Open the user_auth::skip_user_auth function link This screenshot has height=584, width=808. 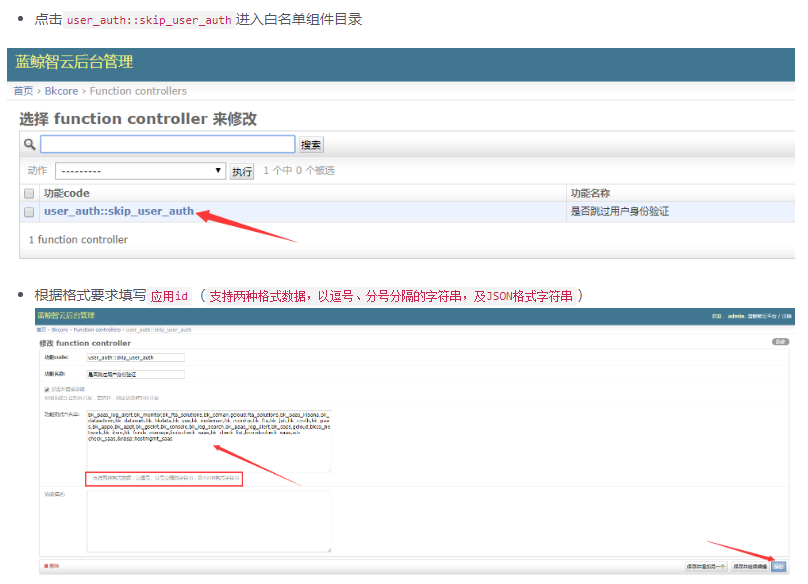point(119,211)
